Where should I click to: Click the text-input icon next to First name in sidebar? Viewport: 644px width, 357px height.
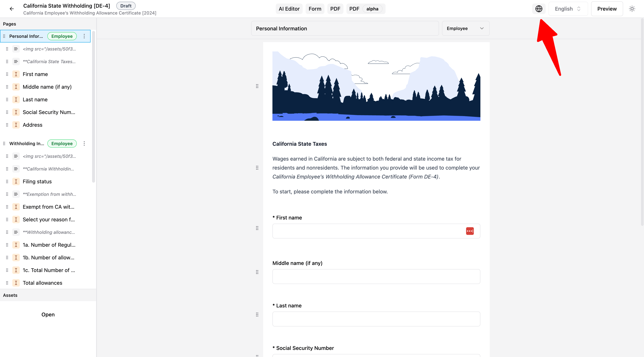click(16, 74)
